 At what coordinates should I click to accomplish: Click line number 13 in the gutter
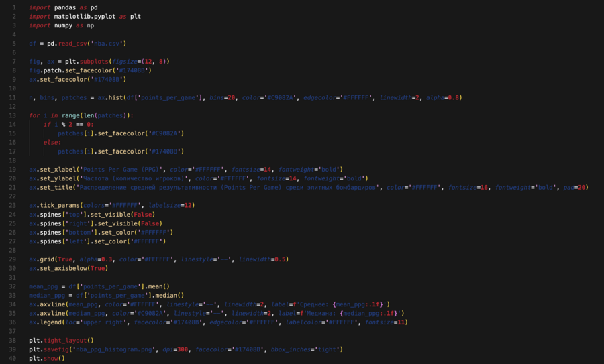pos(13,115)
